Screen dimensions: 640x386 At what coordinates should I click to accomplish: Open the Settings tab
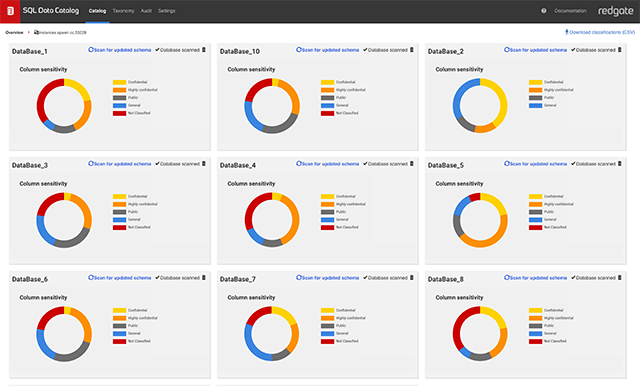pyautogui.click(x=167, y=11)
